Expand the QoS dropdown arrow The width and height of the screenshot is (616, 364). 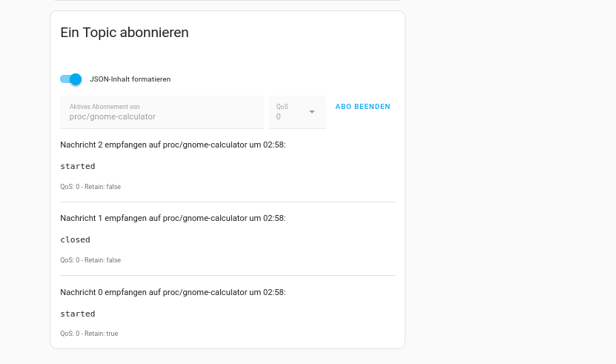[312, 112]
